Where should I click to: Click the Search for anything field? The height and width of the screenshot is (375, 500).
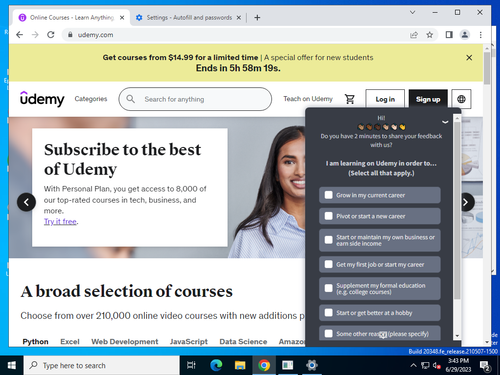coord(195,99)
